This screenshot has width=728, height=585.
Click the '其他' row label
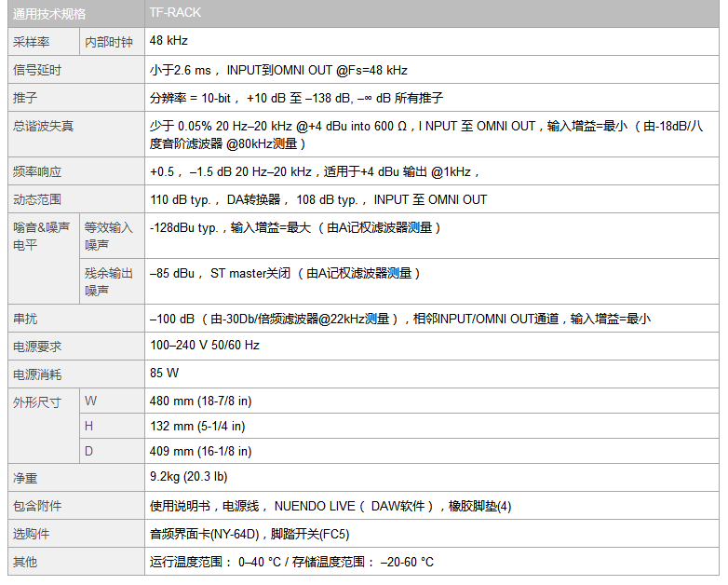coord(25,562)
